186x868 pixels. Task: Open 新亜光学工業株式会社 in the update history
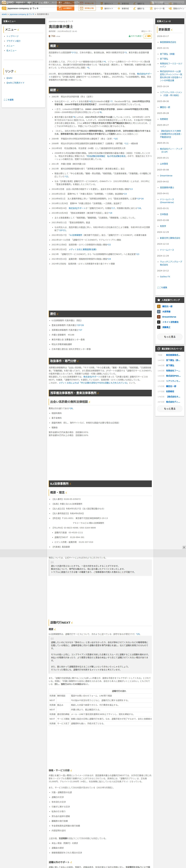pos(170,238)
